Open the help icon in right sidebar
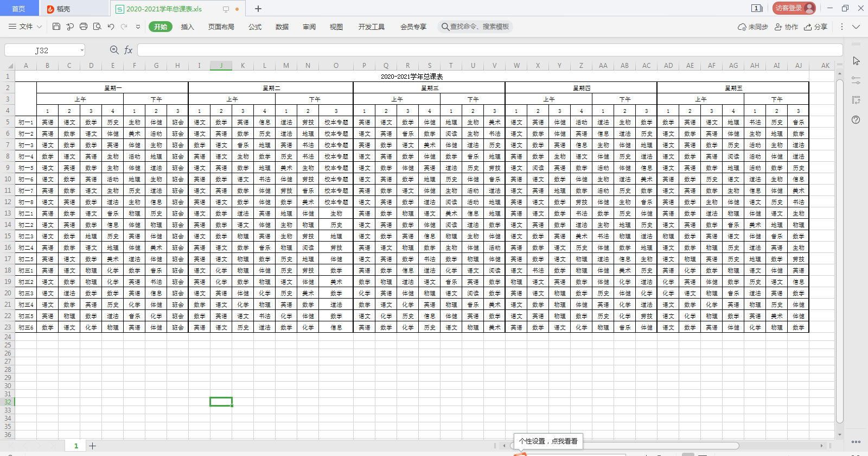Image resolution: width=868 pixels, height=456 pixels. [856, 119]
